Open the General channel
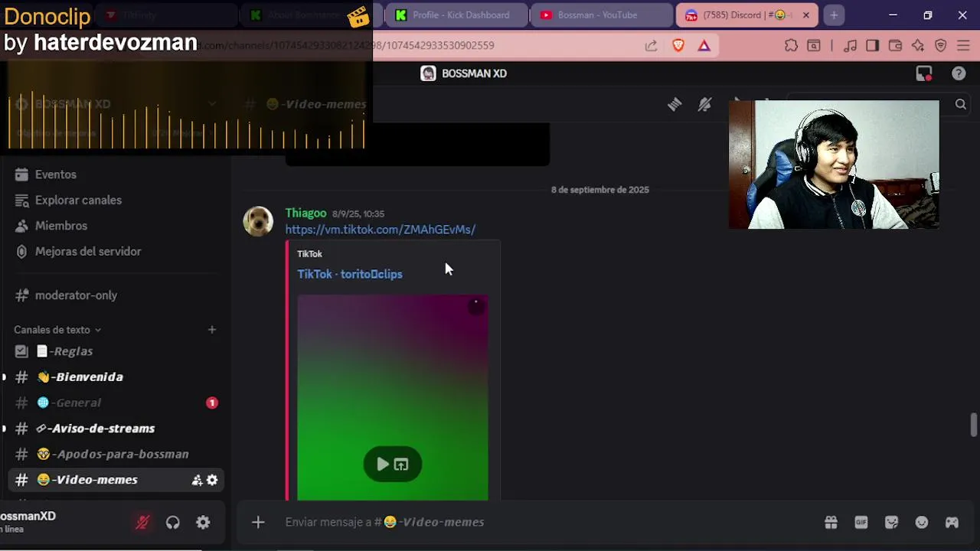 tap(115, 403)
